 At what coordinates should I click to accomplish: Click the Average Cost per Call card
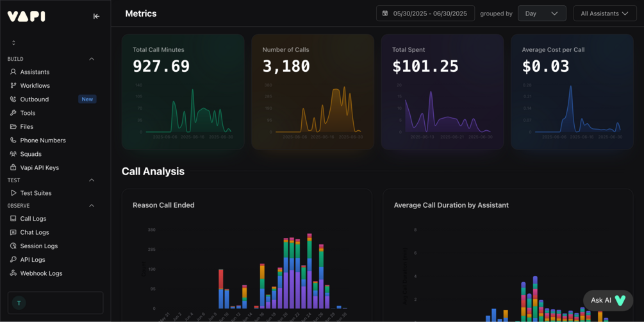(572, 92)
